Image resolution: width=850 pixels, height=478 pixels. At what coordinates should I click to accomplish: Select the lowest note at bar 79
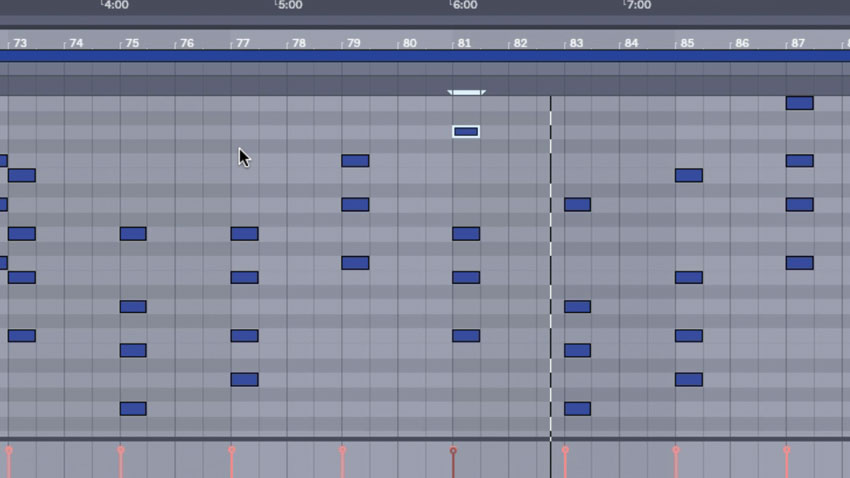pos(355,263)
